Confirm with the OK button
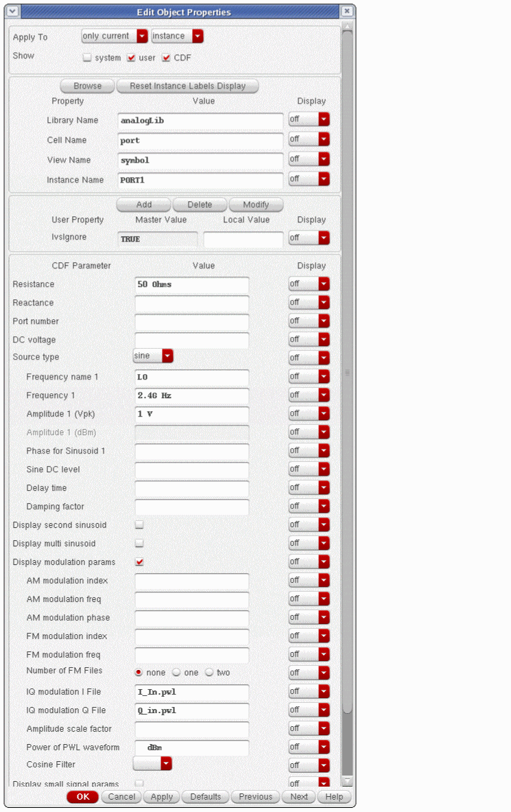 click(x=83, y=796)
